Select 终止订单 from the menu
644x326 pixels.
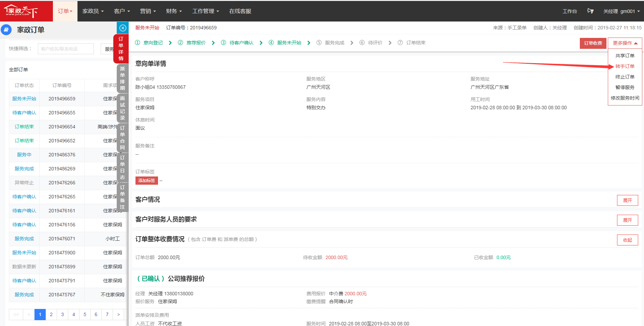coord(625,77)
